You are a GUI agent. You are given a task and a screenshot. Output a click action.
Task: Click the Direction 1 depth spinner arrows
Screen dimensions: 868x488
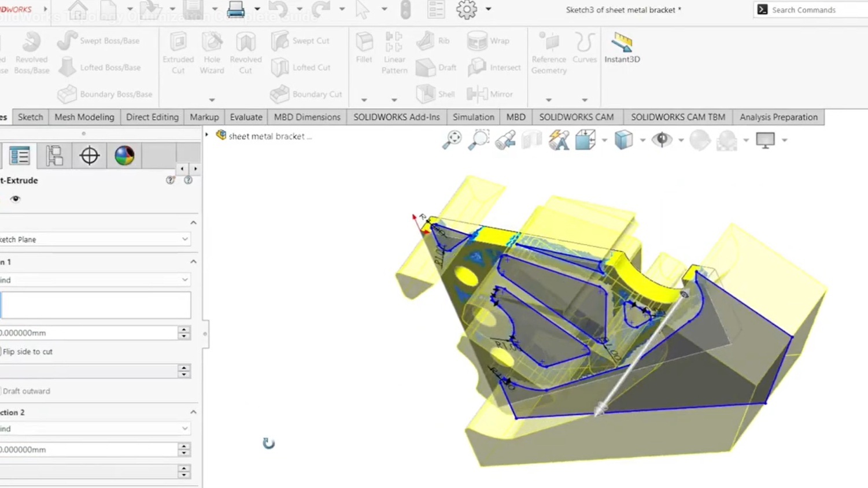click(184, 333)
